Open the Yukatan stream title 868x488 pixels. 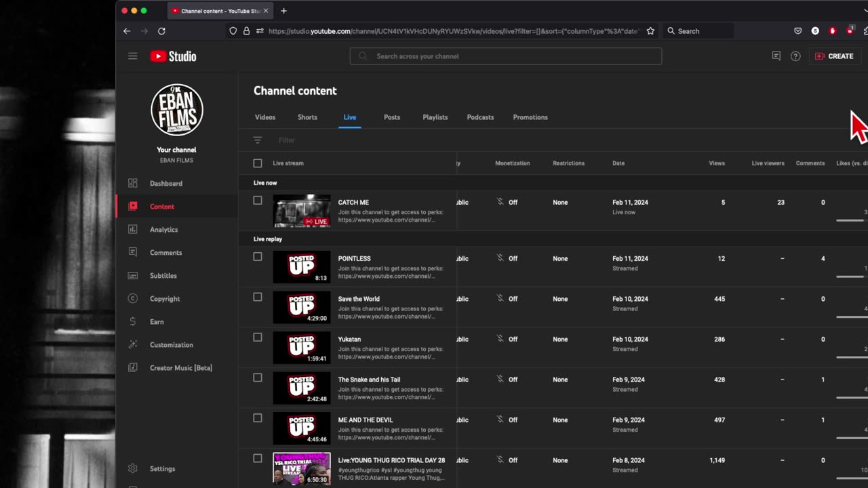click(x=349, y=340)
